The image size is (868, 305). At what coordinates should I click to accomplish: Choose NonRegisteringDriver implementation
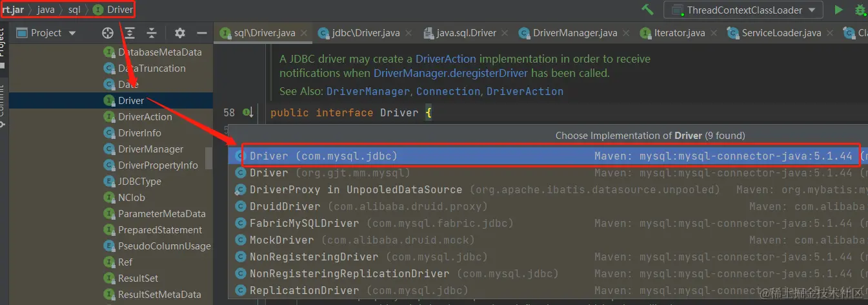[548, 257]
